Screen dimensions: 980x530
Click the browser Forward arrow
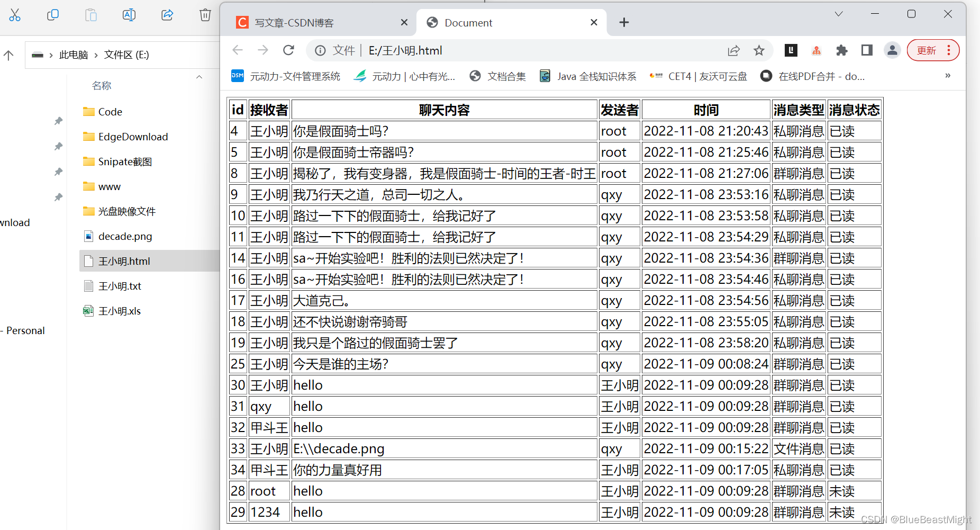click(x=263, y=50)
